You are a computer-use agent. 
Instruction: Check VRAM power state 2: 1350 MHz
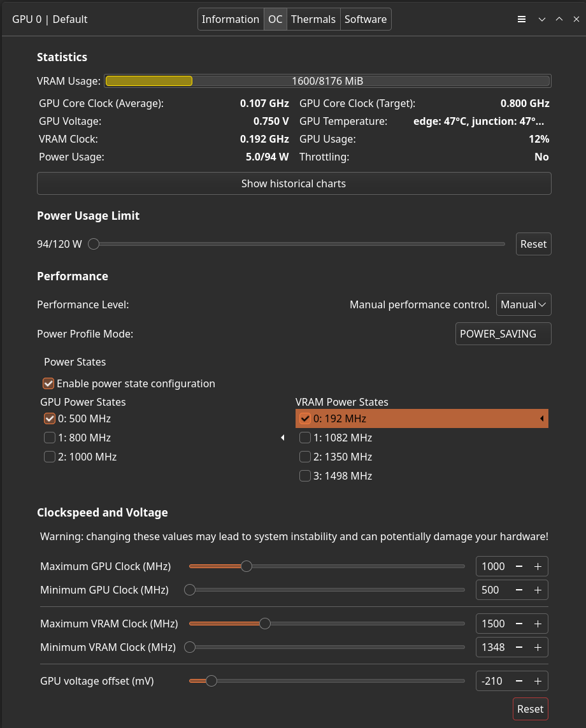tap(304, 457)
